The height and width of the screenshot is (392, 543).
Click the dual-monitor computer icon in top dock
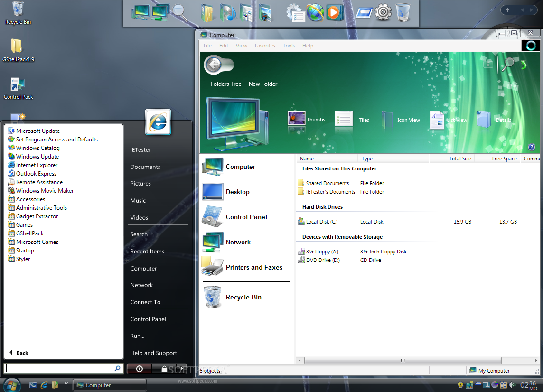[160, 12]
